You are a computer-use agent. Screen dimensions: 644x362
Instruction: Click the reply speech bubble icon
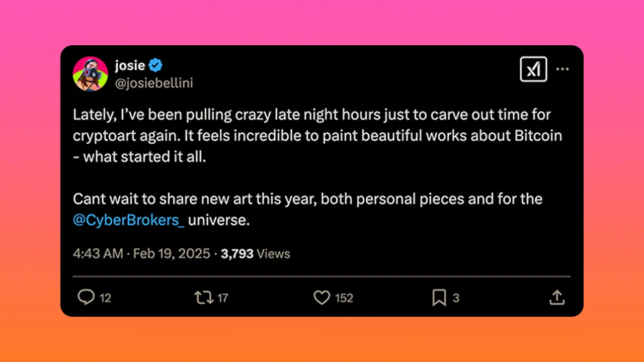pyautogui.click(x=86, y=298)
